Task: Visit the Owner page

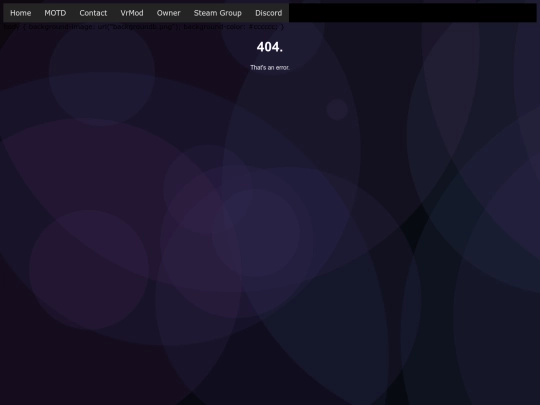Action: coord(168,13)
